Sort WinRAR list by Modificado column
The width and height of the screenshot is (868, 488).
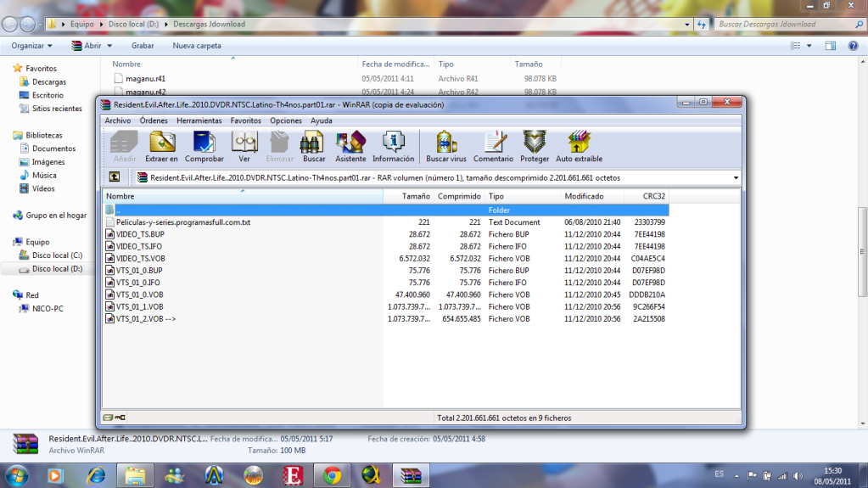[592, 196]
